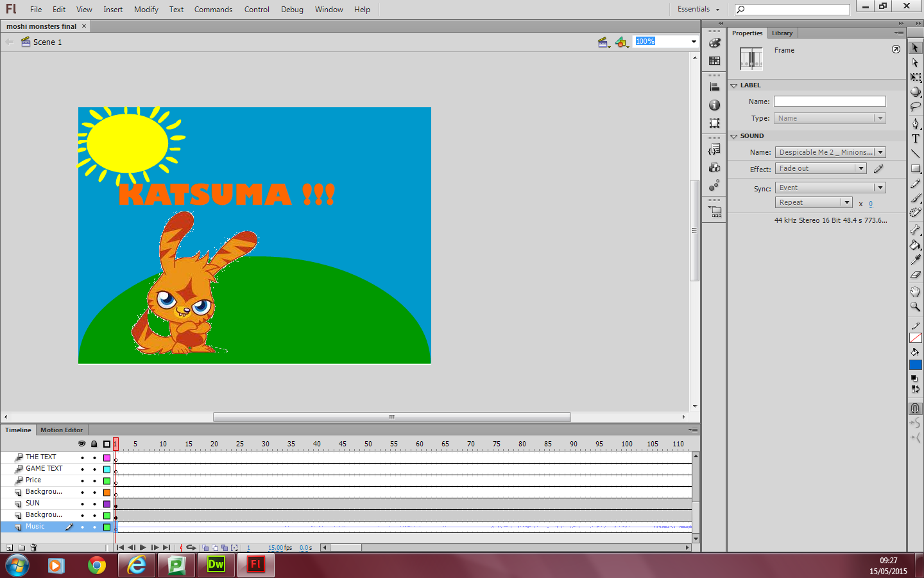Select the Zoom magnifier tool

tap(916, 306)
